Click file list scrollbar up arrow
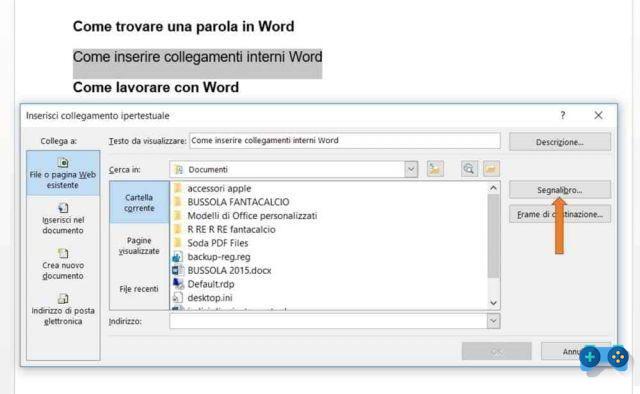 pyautogui.click(x=493, y=188)
